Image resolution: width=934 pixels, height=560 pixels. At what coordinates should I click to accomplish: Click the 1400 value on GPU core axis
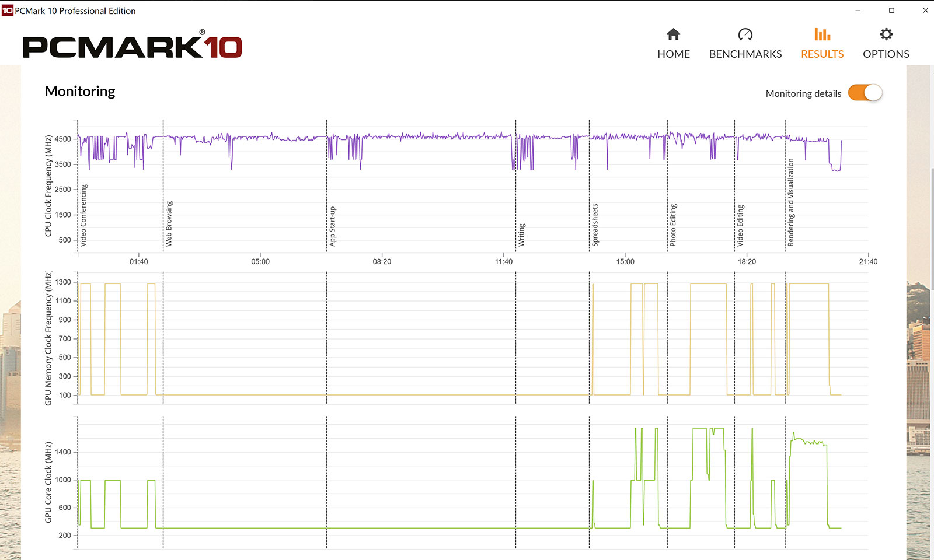pyautogui.click(x=62, y=452)
